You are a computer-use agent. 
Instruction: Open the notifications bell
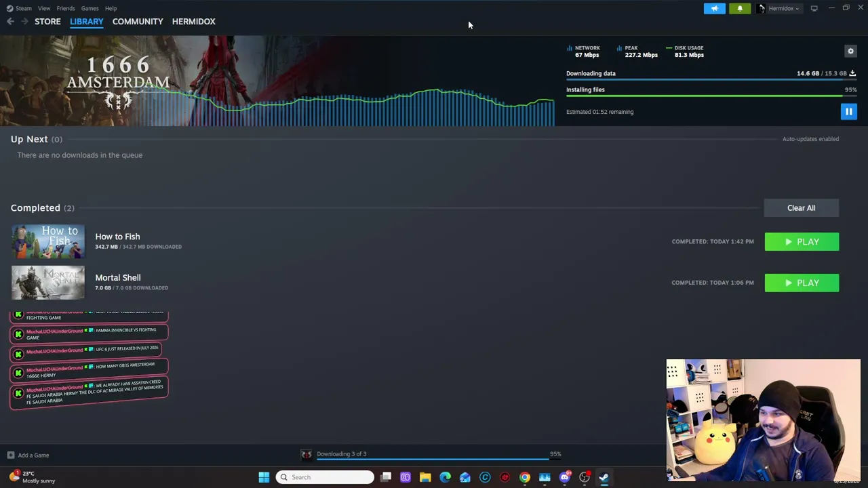[x=740, y=8]
